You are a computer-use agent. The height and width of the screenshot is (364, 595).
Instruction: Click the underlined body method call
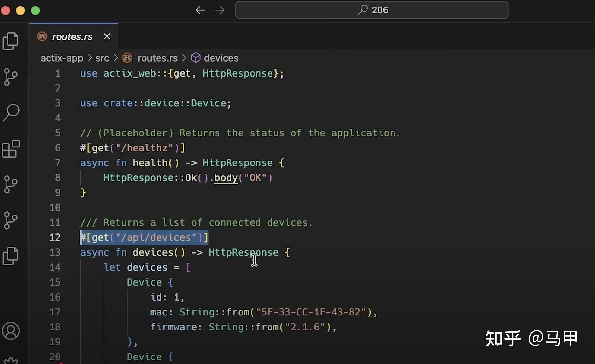pyautogui.click(x=226, y=178)
